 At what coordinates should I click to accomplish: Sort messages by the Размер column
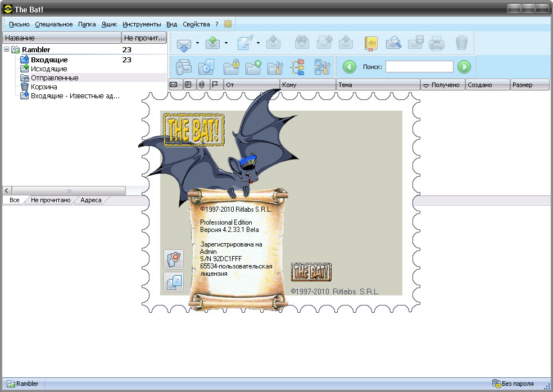point(530,85)
